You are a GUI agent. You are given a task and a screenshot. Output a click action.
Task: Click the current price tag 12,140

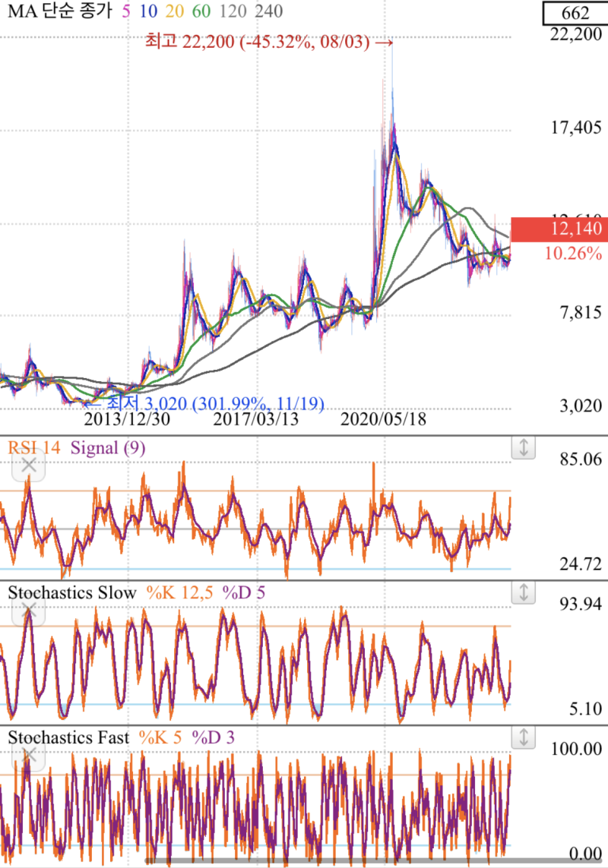click(559, 229)
